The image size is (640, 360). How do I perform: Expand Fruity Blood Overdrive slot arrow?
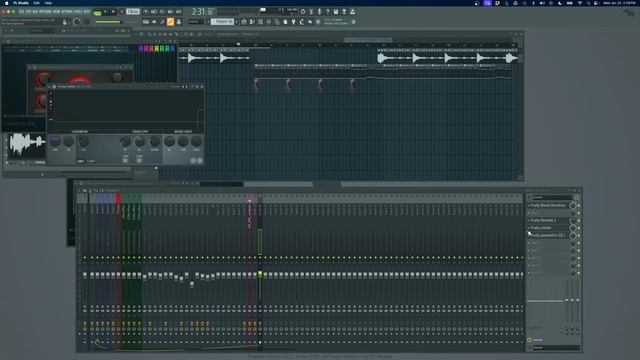(529, 205)
